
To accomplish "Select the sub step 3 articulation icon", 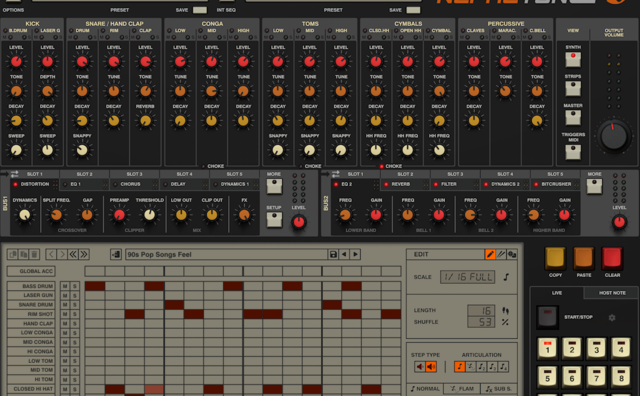I will (x=493, y=367).
